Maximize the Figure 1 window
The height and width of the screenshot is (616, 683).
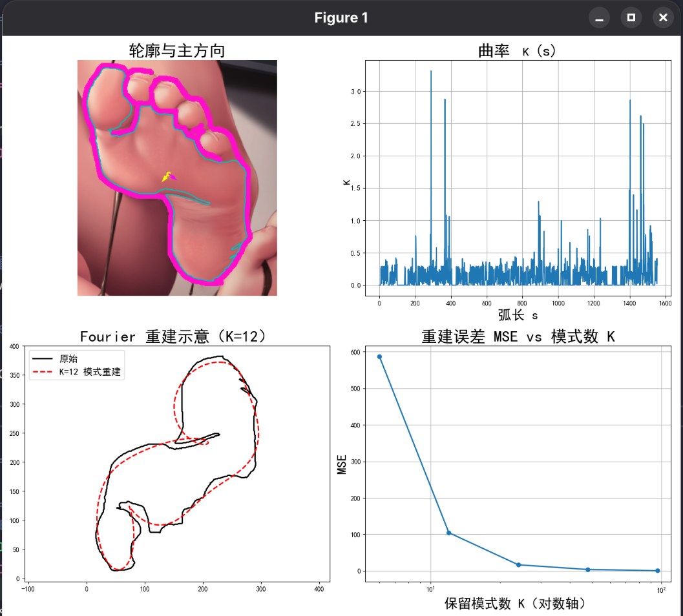tap(631, 18)
